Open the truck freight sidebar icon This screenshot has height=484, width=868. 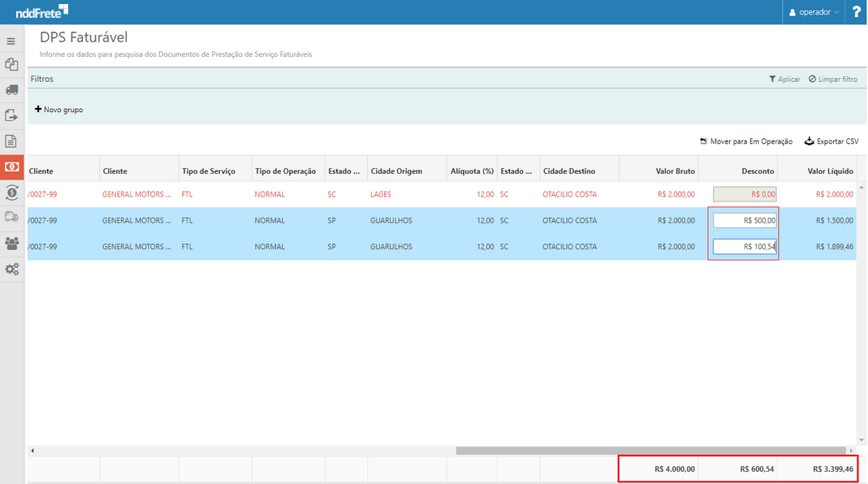11,90
